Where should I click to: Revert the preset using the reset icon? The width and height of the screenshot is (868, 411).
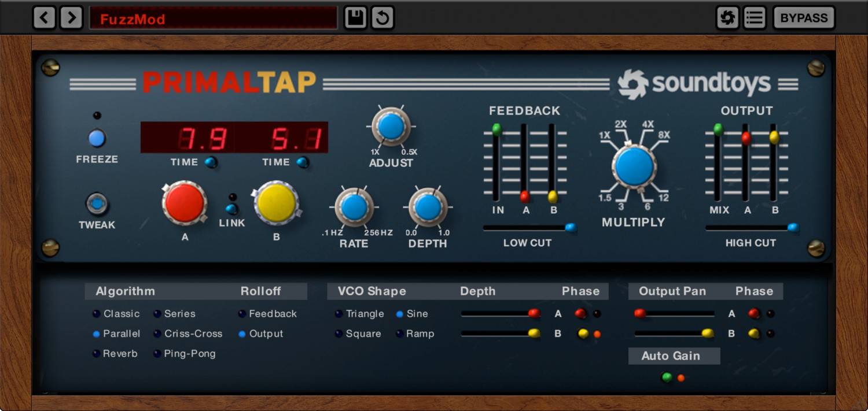pos(382,17)
